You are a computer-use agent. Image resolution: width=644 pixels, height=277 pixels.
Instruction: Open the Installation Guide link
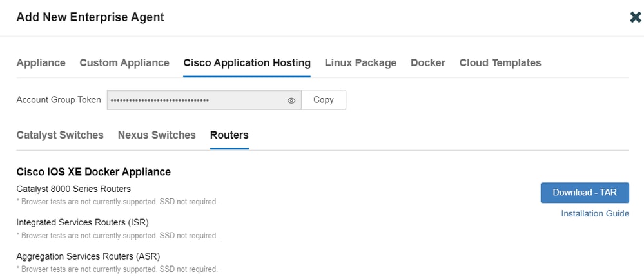point(595,213)
